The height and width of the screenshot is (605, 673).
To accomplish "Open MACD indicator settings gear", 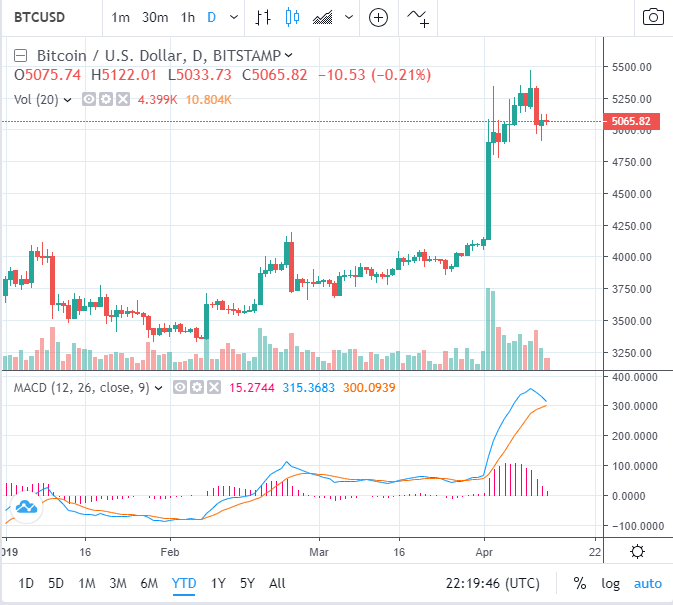I will (x=197, y=387).
